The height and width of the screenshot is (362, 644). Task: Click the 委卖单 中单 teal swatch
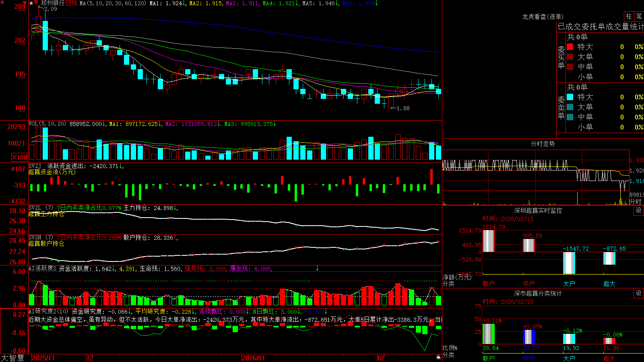point(570,117)
